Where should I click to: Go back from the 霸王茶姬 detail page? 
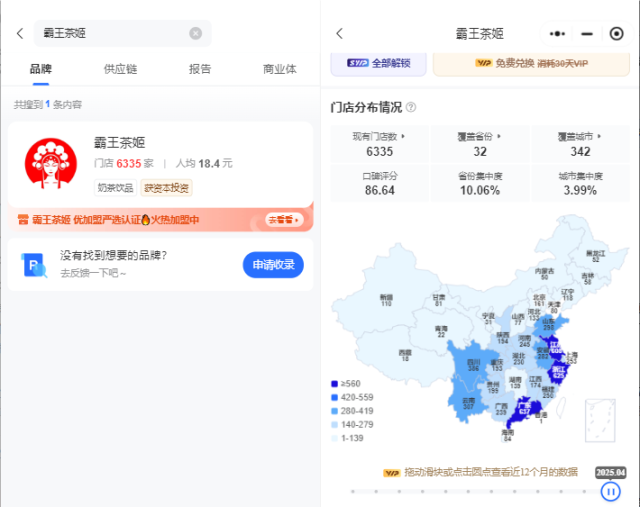340,33
